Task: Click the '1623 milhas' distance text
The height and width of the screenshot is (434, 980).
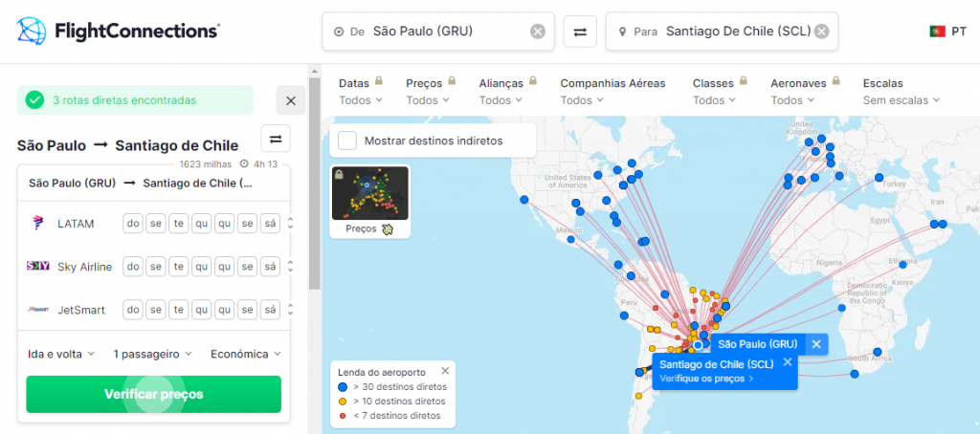Action: click(206, 164)
